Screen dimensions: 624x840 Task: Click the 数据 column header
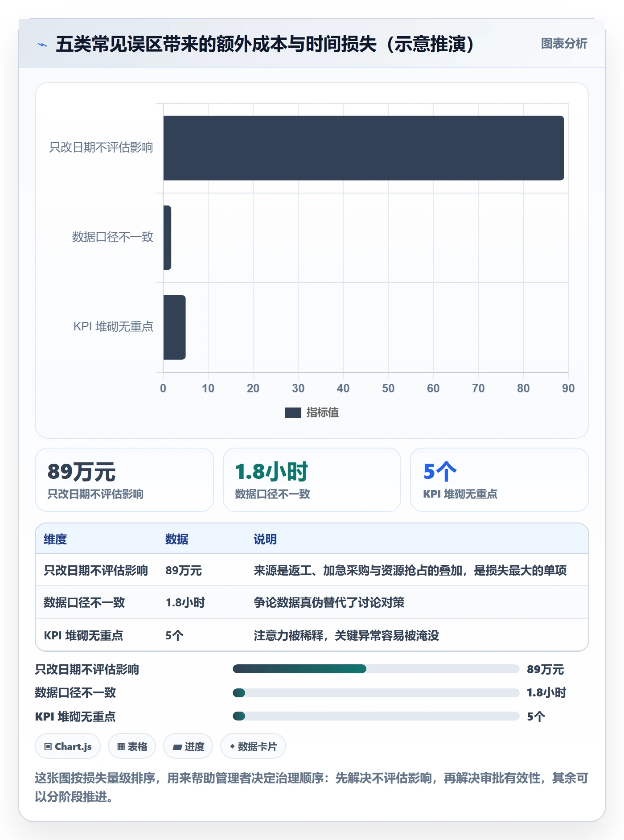[177, 539]
